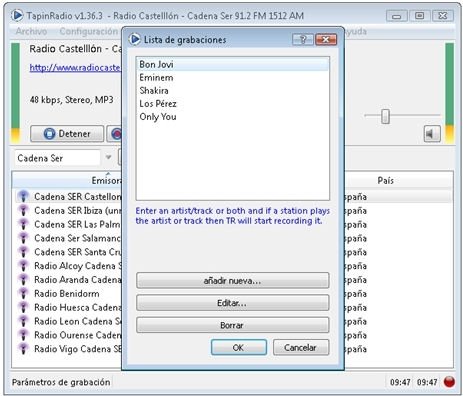The image size is (463, 396).
Task: Select Bon Jovi in the recordings list
Action: click(x=233, y=64)
